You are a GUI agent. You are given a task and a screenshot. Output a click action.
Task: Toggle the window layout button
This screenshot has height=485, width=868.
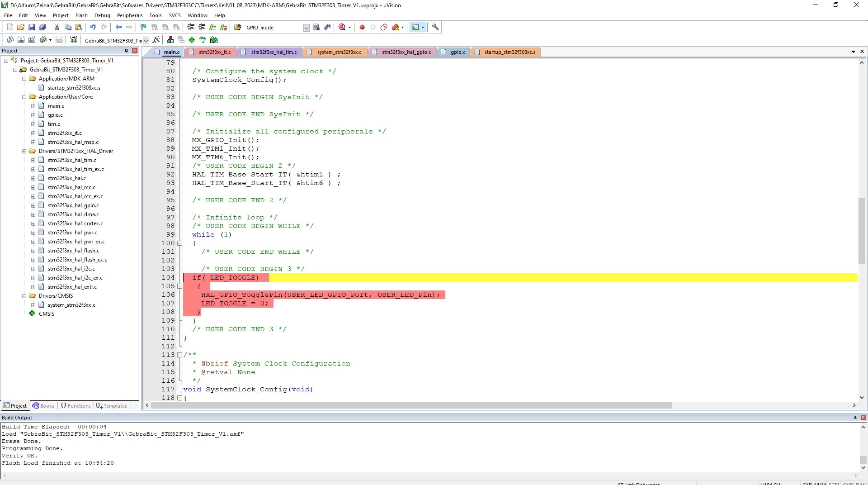click(x=415, y=27)
